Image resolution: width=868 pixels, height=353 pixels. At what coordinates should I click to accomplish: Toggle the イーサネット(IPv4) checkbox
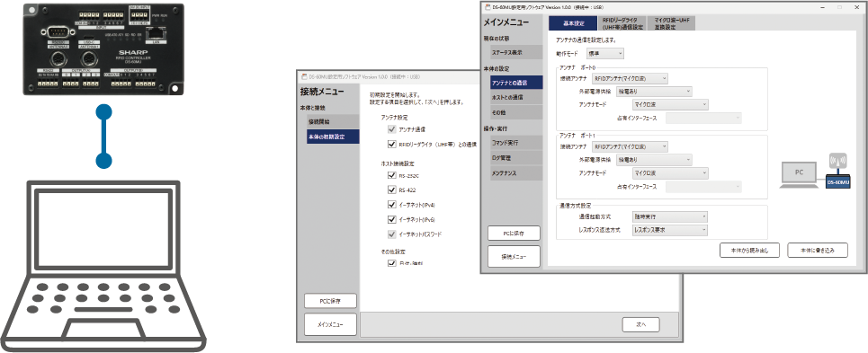pyautogui.click(x=392, y=205)
